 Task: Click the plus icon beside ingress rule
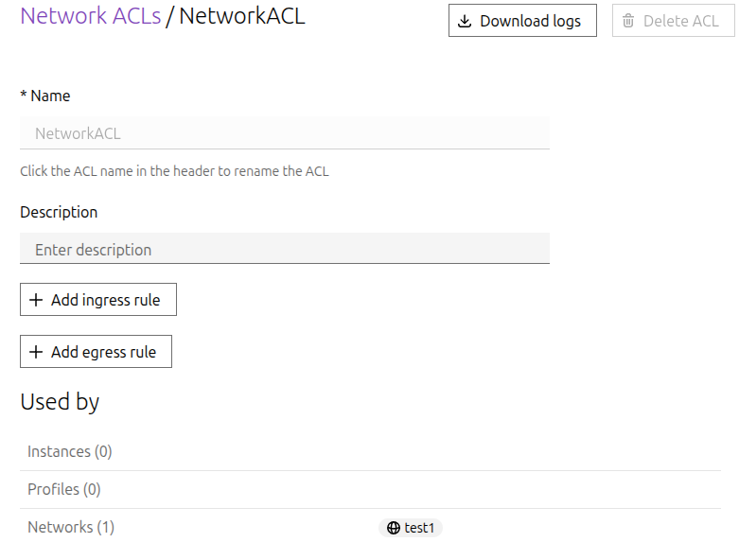[x=36, y=300]
